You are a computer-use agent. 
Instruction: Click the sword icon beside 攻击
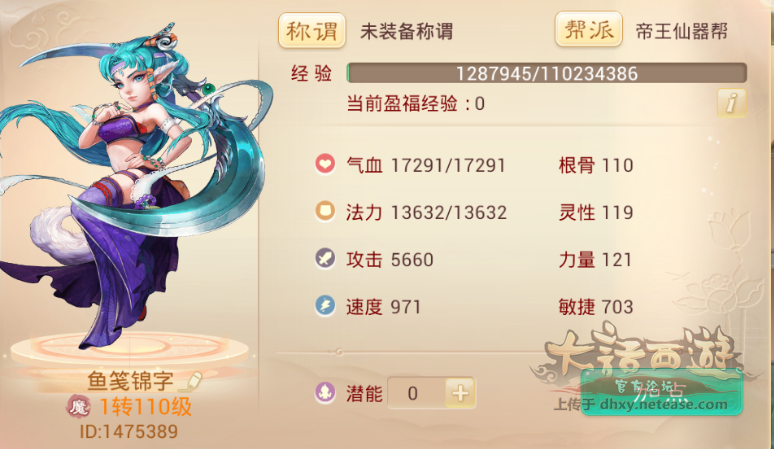325,258
